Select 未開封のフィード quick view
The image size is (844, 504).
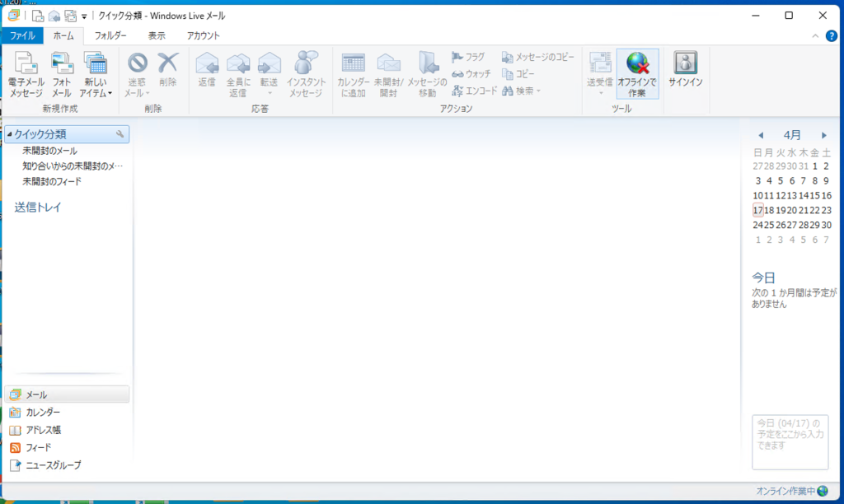click(x=52, y=181)
